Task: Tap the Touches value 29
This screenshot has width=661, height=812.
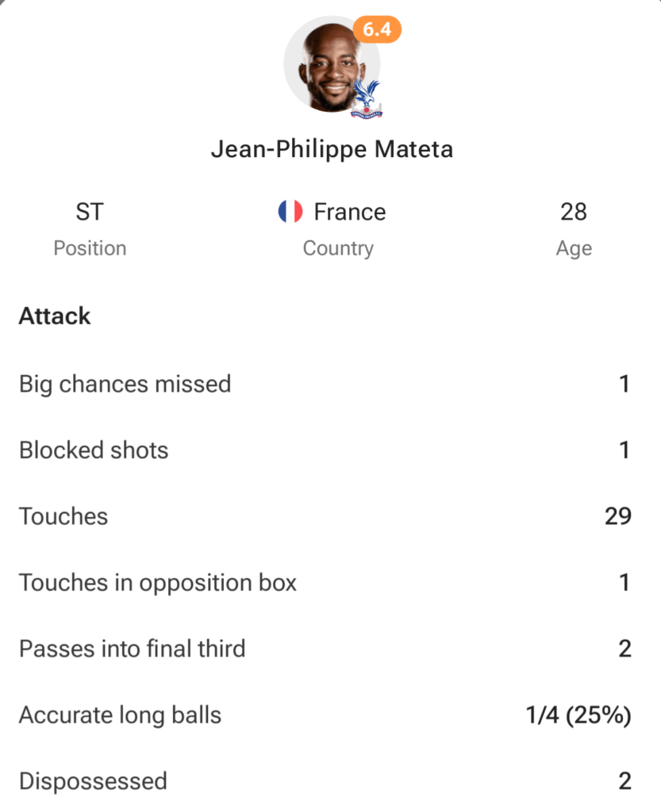Action: coord(617,516)
